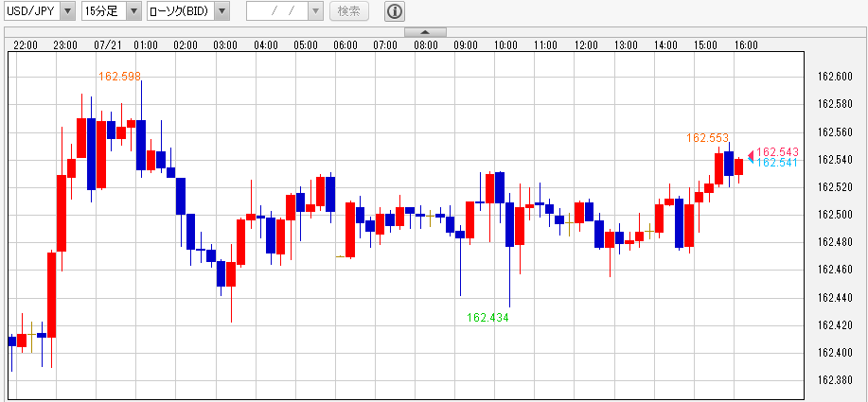This screenshot has width=868, height=402.
Task: Open the ローソク(BID) chart type dropdown
Action: [188, 11]
